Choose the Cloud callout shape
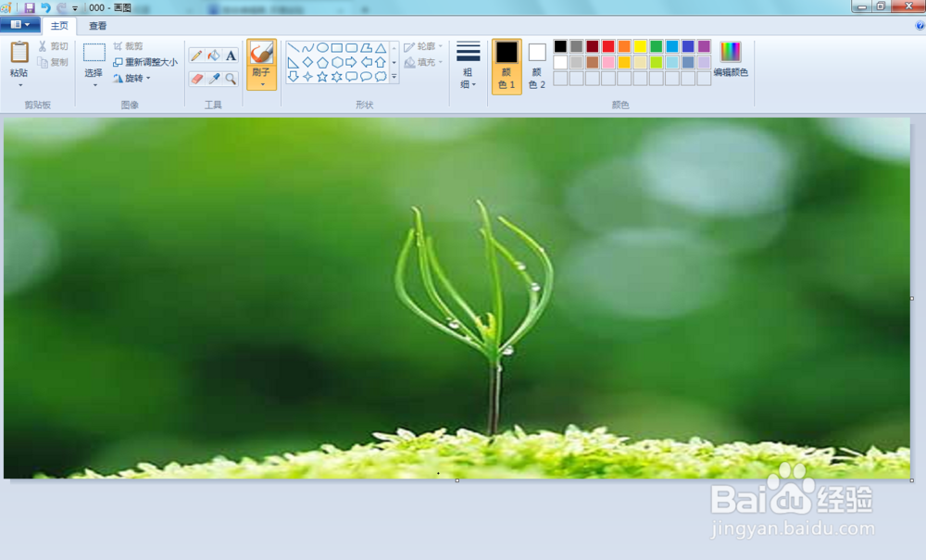 click(x=381, y=76)
